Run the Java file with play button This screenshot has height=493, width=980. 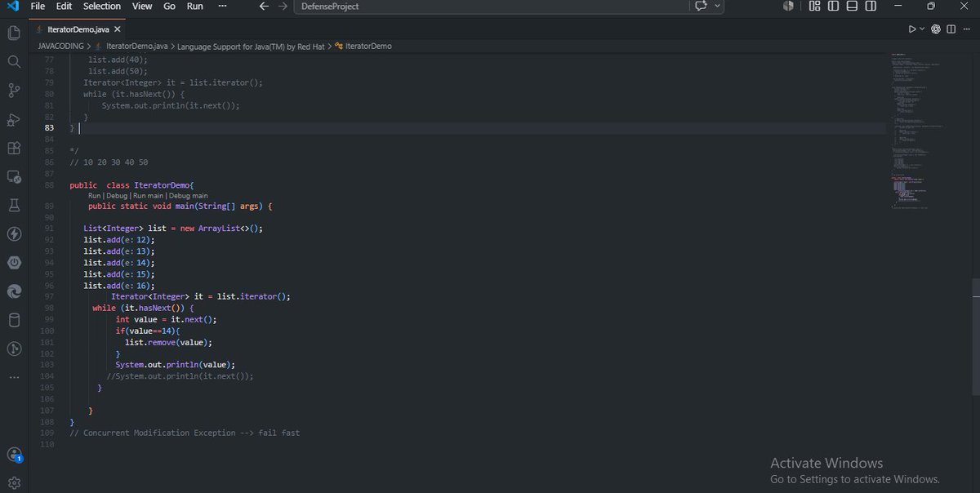click(x=912, y=29)
